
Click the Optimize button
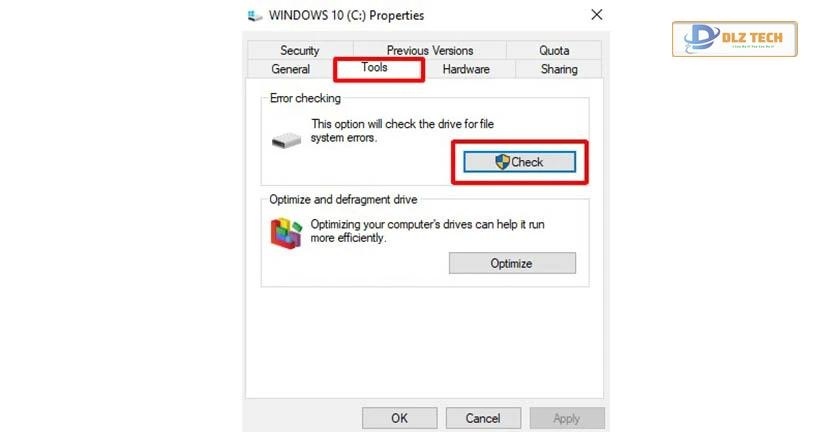(512, 263)
